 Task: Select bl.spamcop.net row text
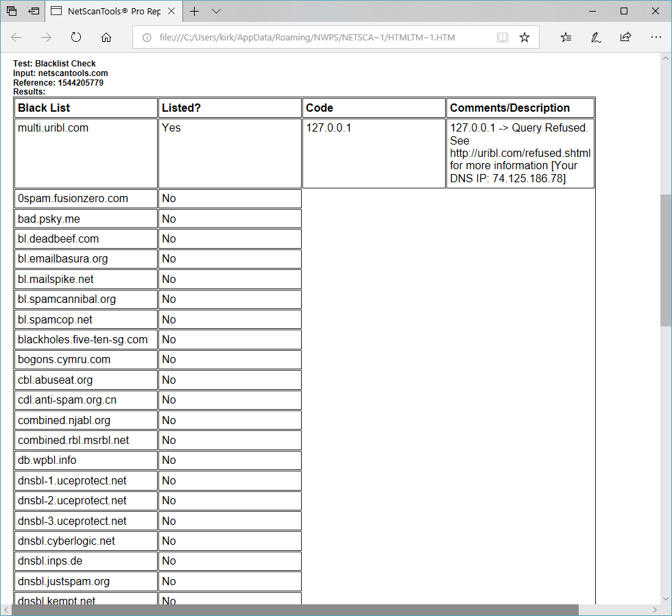(x=56, y=319)
